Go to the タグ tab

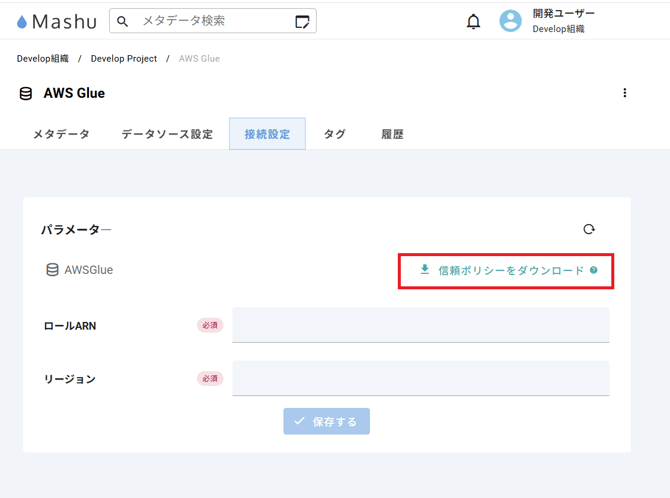[335, 134]
